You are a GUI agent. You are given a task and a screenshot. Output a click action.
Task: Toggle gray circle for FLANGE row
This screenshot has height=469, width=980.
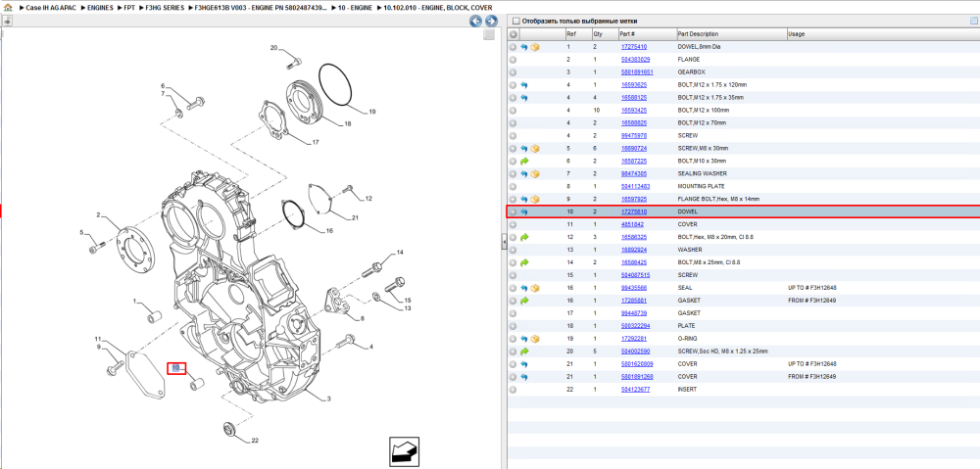click(x=513, y=60)
